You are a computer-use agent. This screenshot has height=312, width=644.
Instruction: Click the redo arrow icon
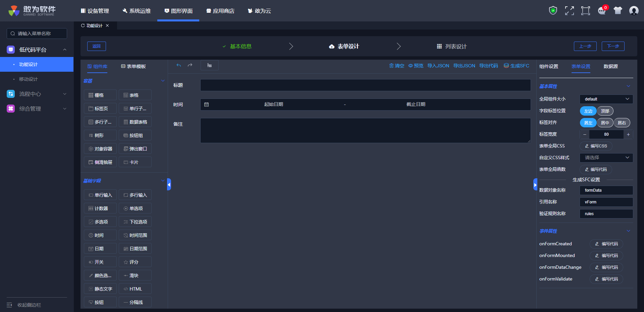[x=190, y=65]
